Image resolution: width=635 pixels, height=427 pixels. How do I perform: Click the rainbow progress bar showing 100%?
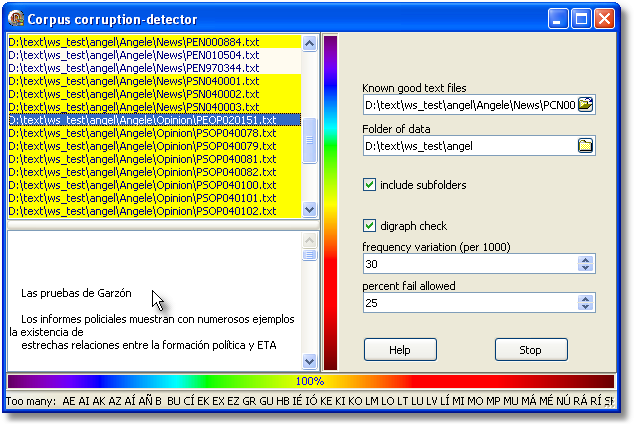tap(310, 381)
